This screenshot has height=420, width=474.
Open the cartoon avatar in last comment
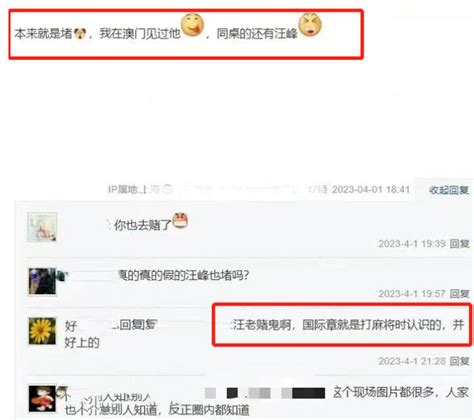[42, 399]
